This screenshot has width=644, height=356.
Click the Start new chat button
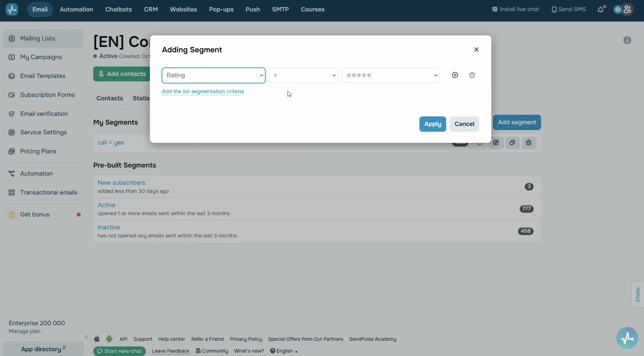[x=119, y=351]
